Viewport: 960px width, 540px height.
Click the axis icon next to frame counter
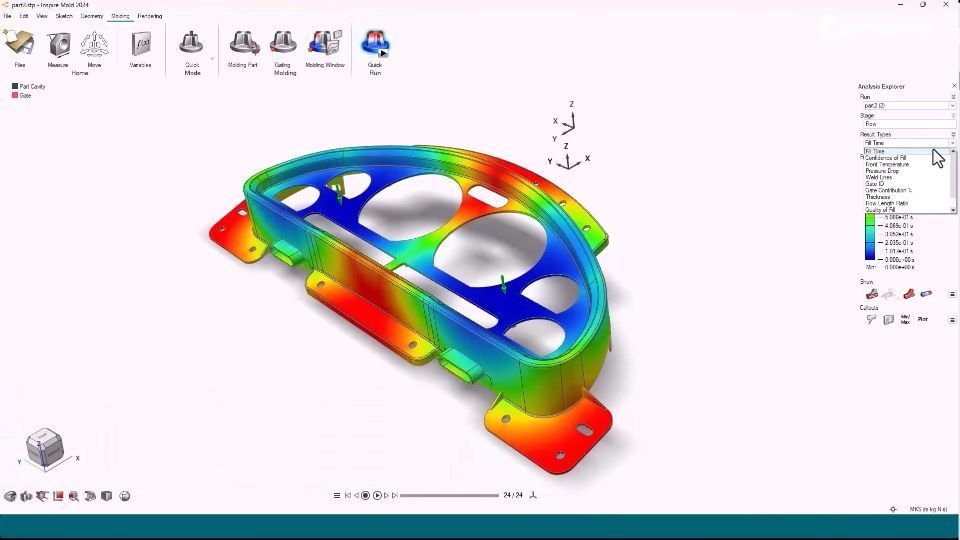coord(533,495)
